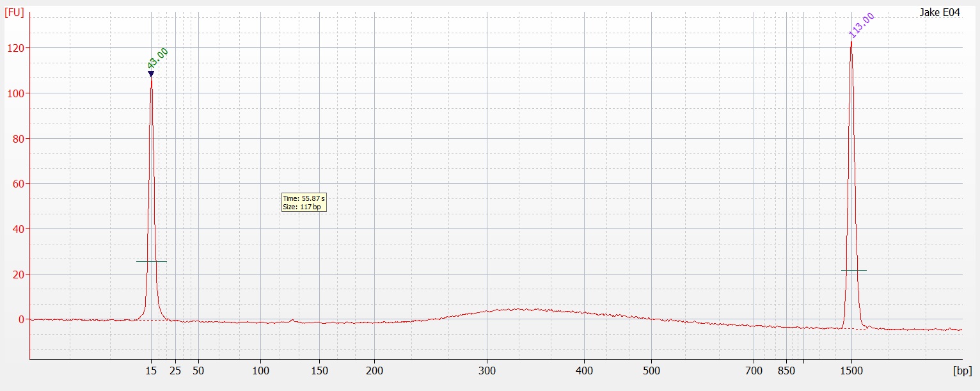Click the Time 55.87 s tooltip box
This screenshot has height=391, width=980.
(x=304, y=203)
